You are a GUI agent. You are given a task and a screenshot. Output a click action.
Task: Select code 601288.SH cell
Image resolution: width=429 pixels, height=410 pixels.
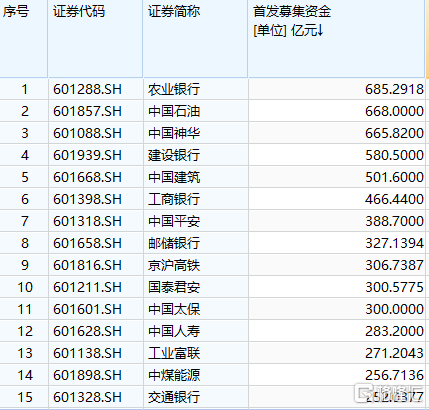96,89
